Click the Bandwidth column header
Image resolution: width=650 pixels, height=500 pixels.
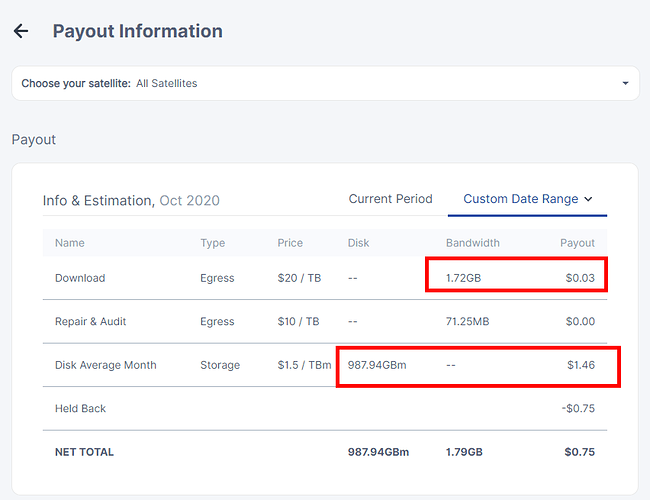click(x=473, y=243)
